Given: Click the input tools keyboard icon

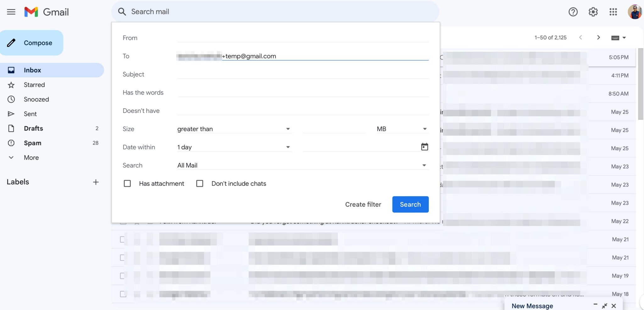Looking at the screenshot, I should click(616, 37).
